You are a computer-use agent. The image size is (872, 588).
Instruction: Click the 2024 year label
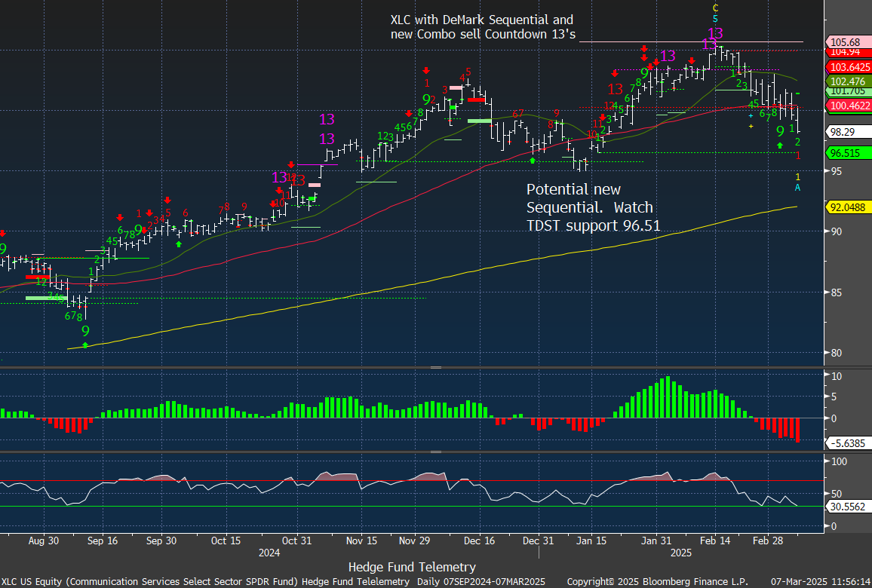[269, 553]
